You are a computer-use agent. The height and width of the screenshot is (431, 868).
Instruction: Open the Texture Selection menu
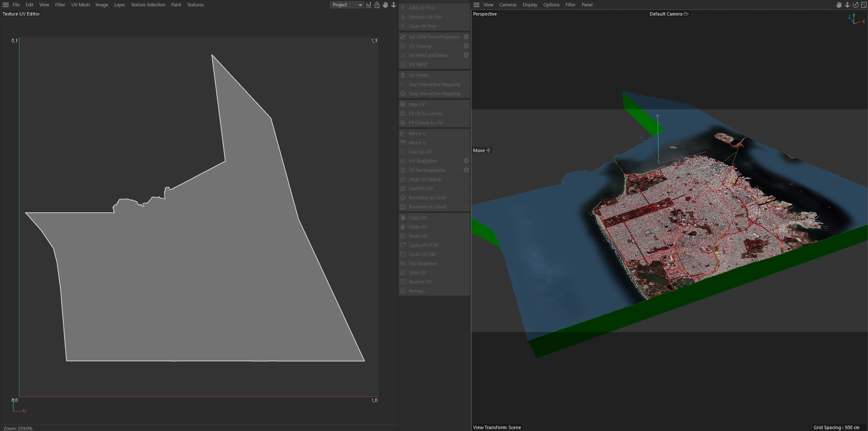(148, 5)
